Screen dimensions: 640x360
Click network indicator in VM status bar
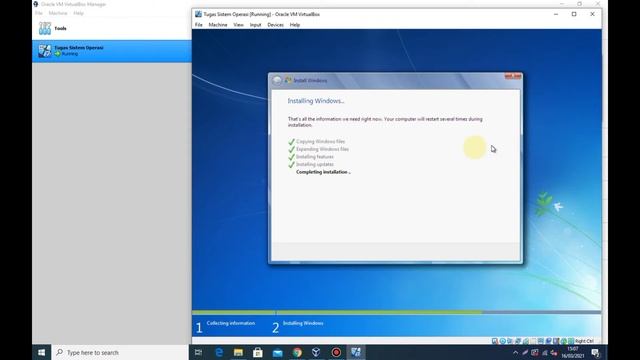[518, 341]
